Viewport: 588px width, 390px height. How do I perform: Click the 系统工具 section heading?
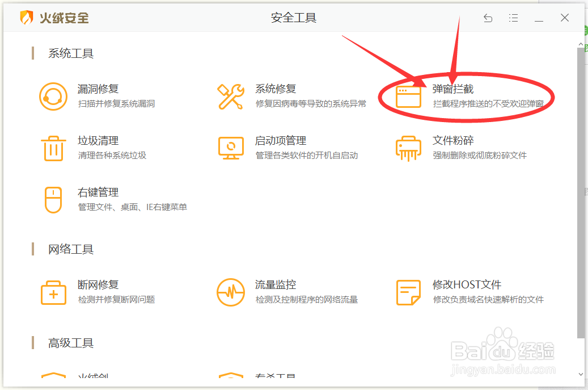[x=71, y=53]
